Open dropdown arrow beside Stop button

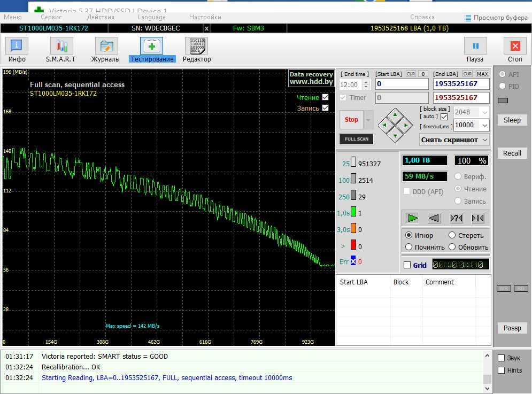click(368, 120)
